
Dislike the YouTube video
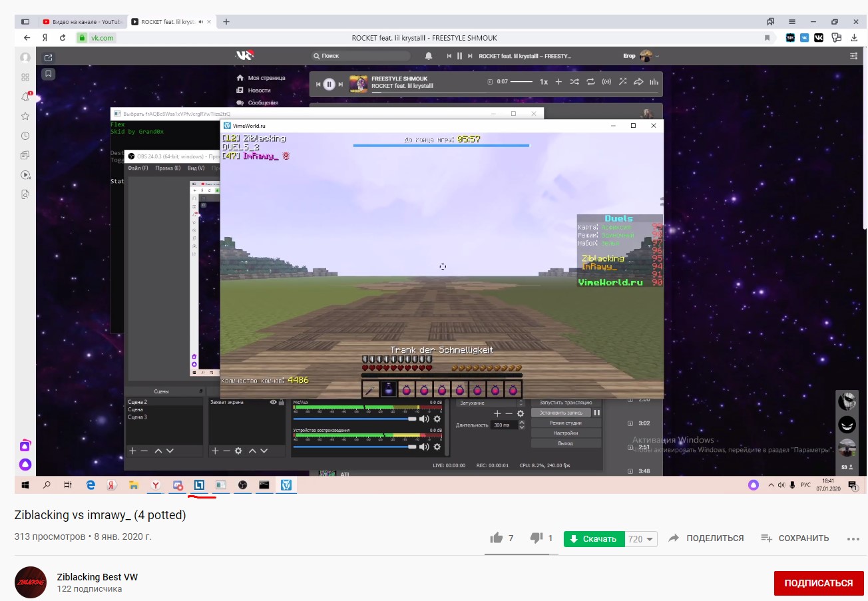tap(536, 538)
